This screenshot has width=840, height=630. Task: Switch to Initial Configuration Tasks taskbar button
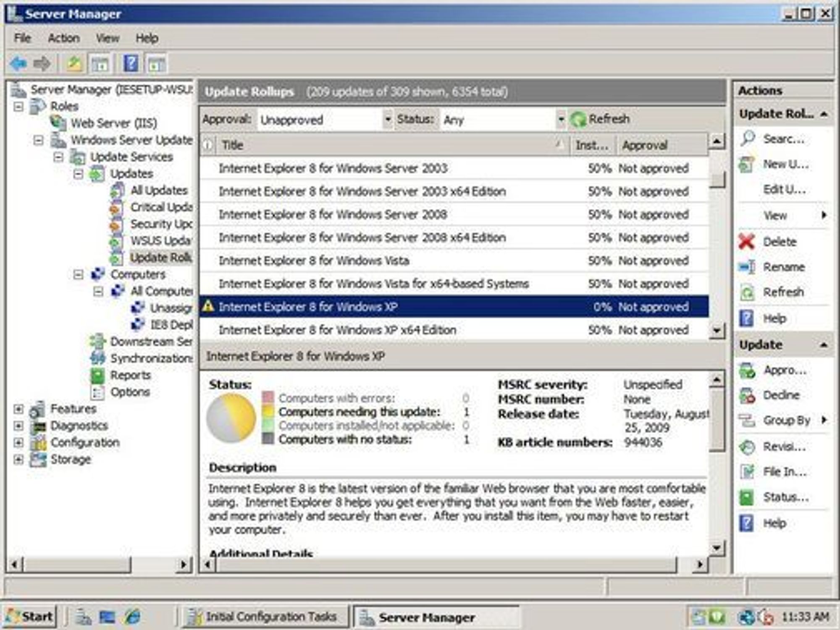point(265,617)
